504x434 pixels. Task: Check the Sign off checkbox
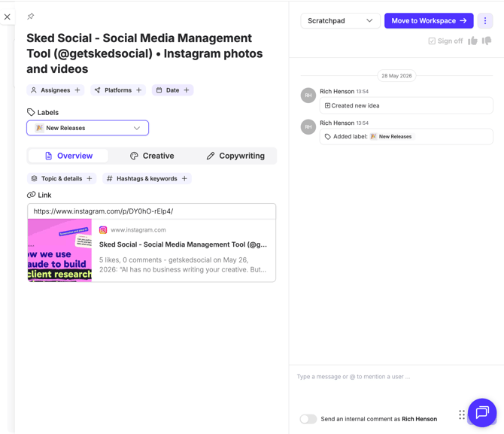[432, 41]
